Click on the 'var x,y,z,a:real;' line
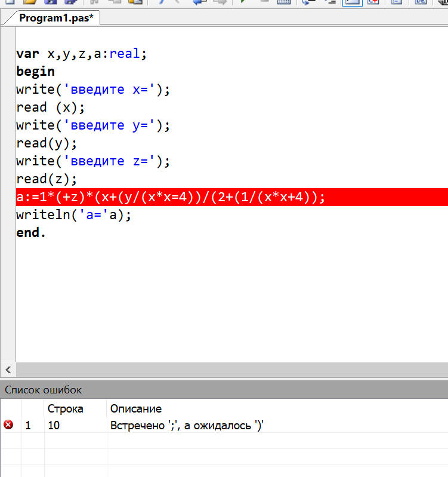448x477 pixels. (81, 54)
